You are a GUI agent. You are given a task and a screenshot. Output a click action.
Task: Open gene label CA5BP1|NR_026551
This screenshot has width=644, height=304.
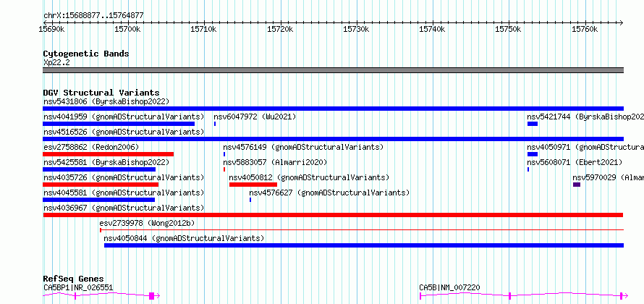78,287
